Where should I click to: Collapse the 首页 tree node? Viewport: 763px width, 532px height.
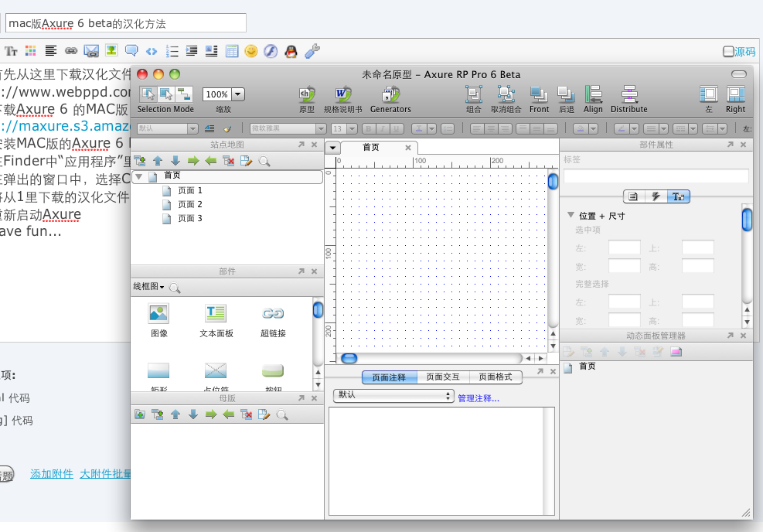click(139, 176)
